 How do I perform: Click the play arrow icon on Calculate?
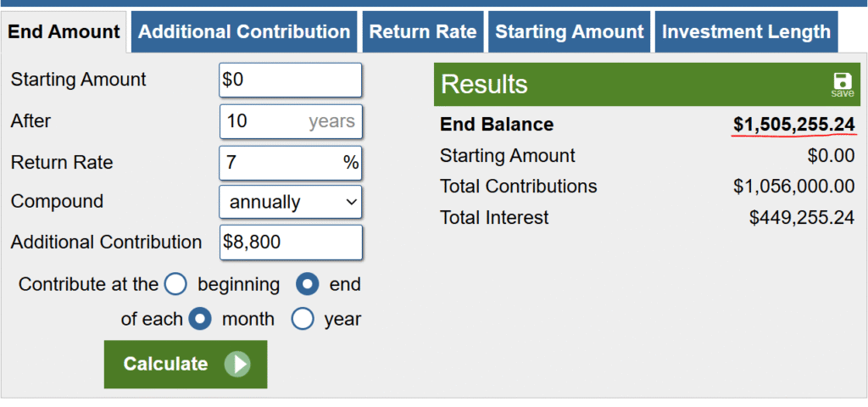point(237,365)
